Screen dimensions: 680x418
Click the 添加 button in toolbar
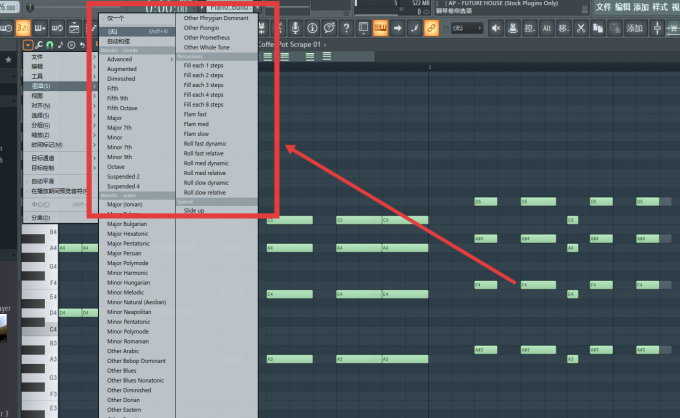pyautogui.click(x=634, y=28)
